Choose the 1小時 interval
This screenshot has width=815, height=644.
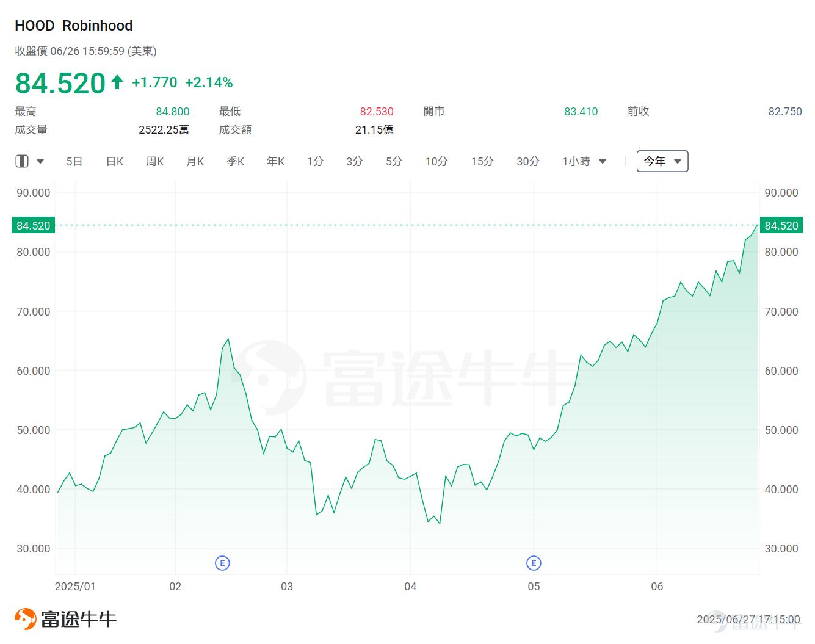click(576, 161)
